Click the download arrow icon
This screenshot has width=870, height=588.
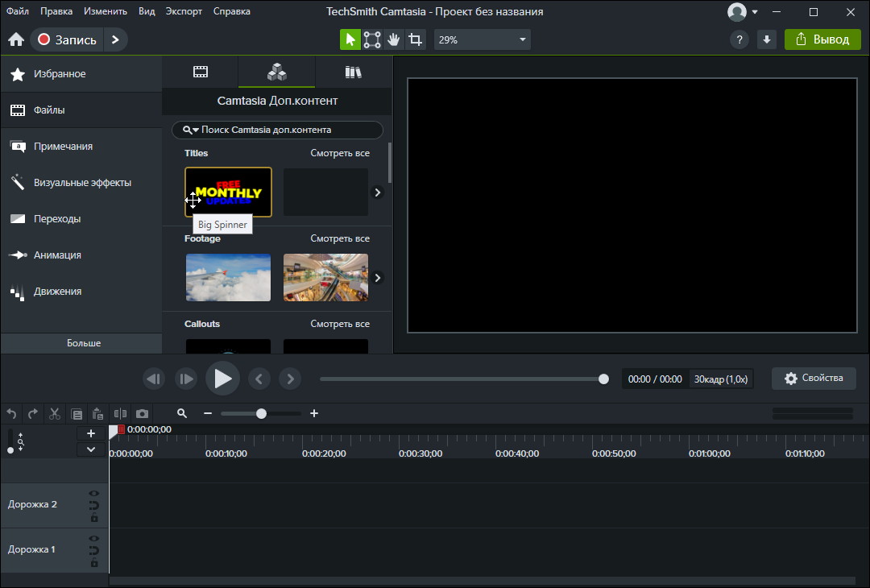point(767,39)
